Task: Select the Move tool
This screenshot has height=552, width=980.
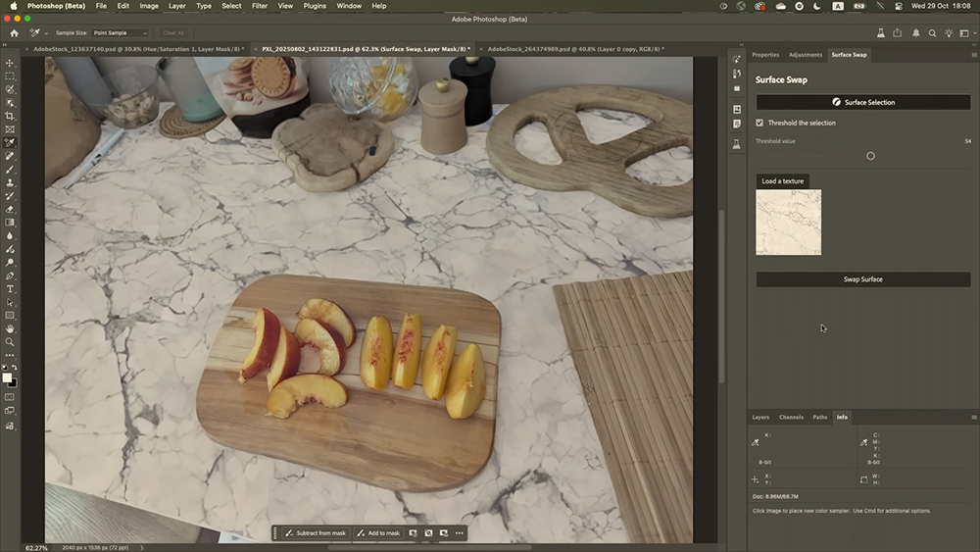Action: (x=10, y=63)
